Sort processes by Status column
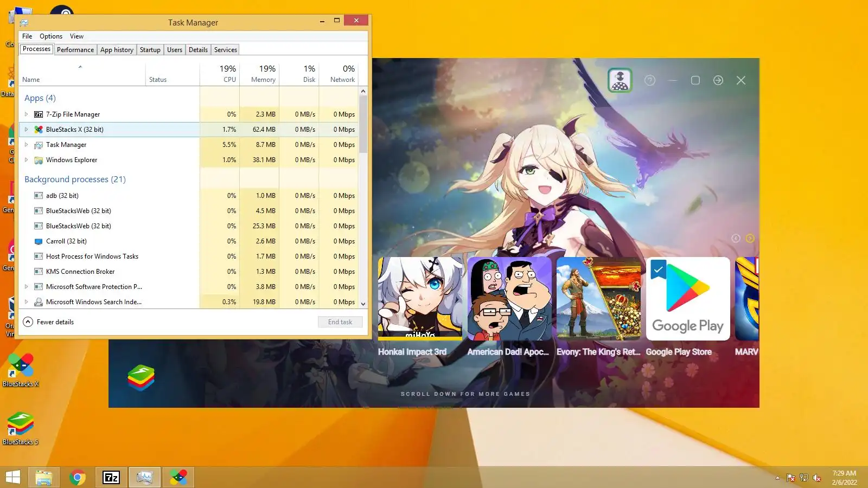Image resolution: width=868 pixels, height=488 pixels. coord(173,74)
